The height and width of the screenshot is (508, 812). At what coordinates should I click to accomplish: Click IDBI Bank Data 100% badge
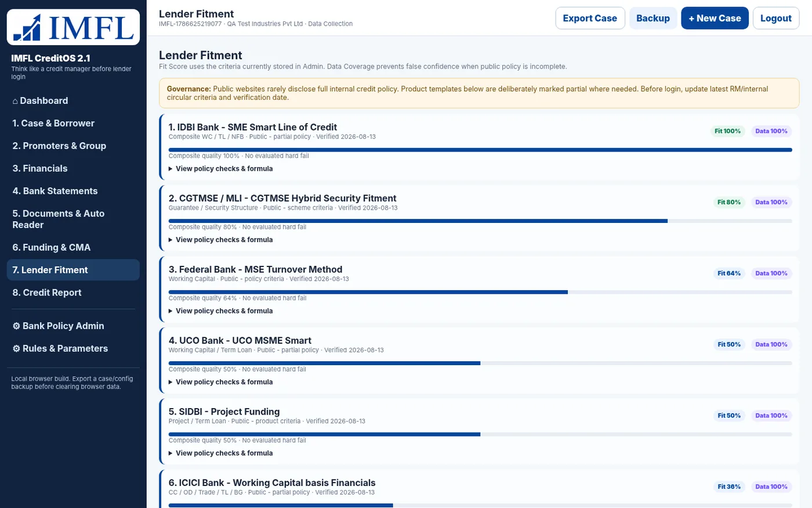pyautogui.click(x=771, y=131)
